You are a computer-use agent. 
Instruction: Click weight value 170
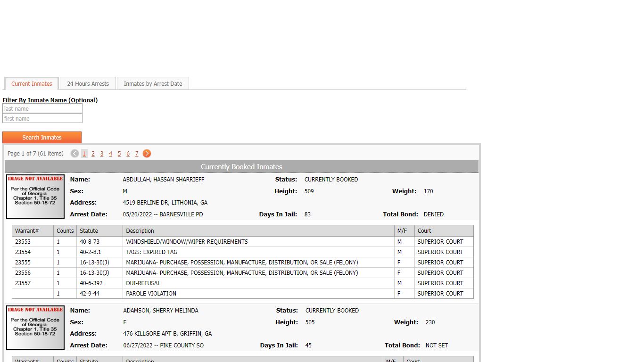click(x=428, y=191)
